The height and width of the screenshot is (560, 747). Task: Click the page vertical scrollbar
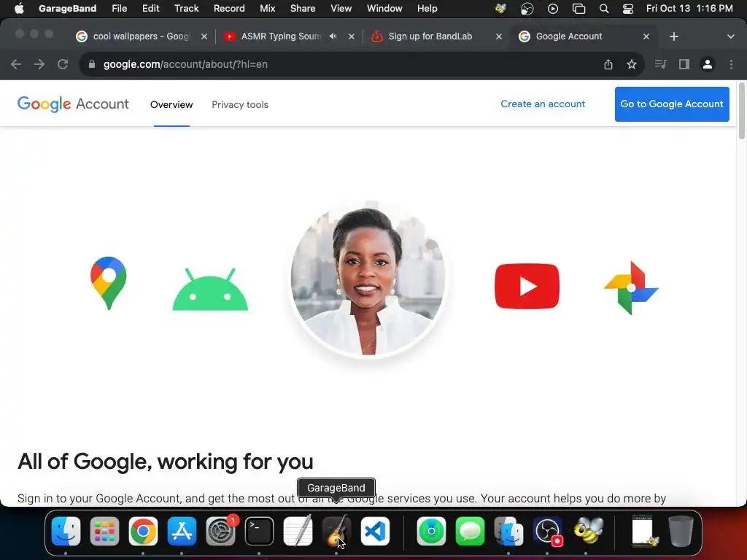(x=742, y=111)
